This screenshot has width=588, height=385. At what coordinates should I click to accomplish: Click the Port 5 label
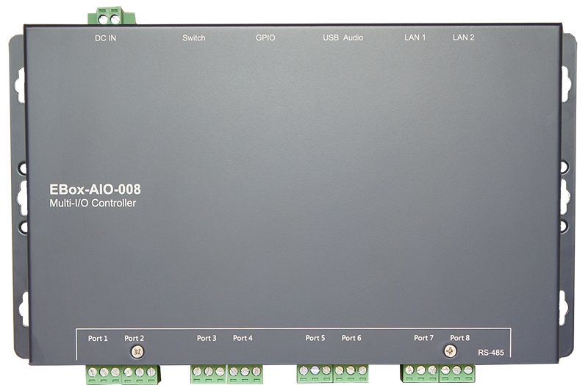click(x=315, y=338)
